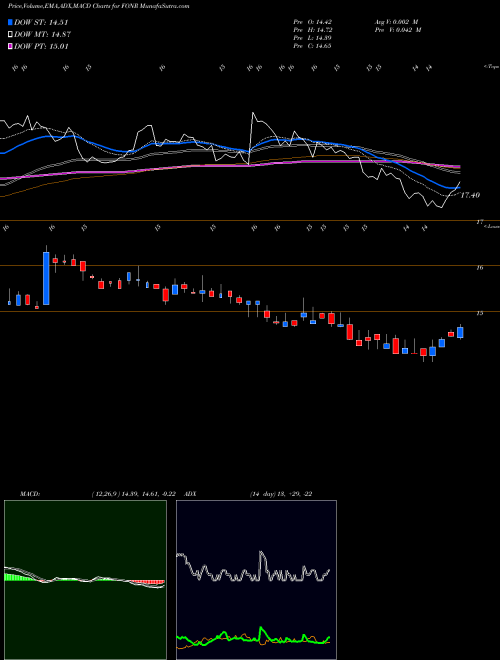Click the ADX panel label
This screenshot has width=500, height=660.
(x=190, y=494)
